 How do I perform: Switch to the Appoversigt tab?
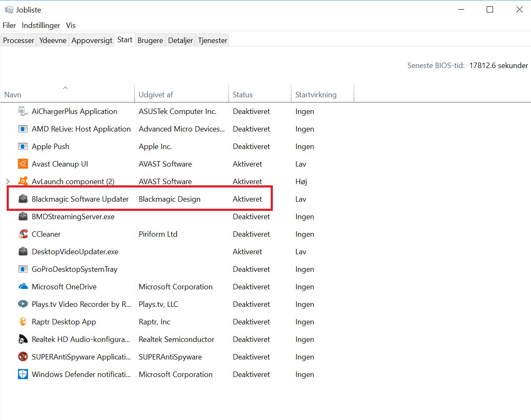pos(92,40)
